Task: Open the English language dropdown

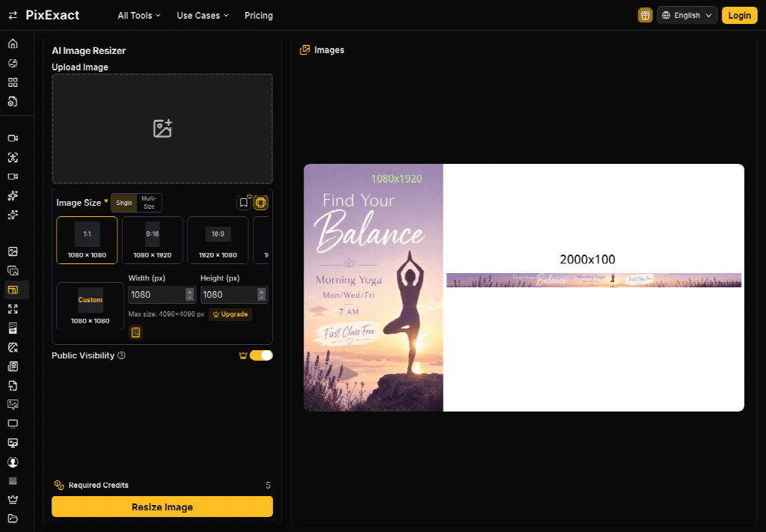Action: (x=687, y=15)
